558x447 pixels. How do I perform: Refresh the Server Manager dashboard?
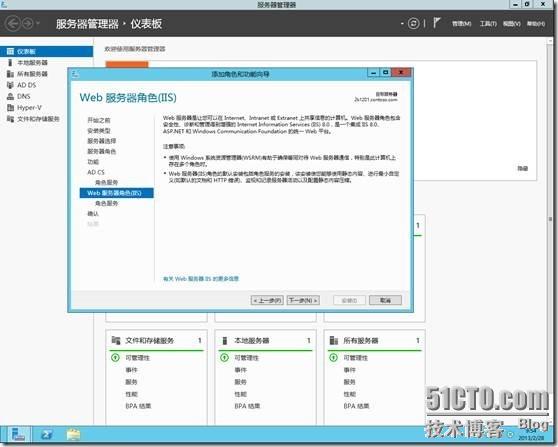point(413,23)
